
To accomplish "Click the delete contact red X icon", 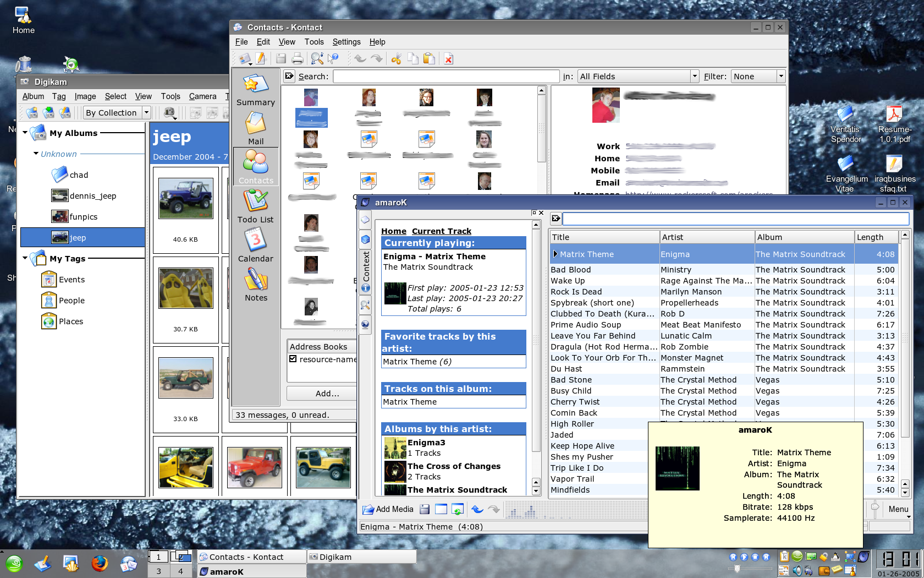I will (x=449, y=59).
